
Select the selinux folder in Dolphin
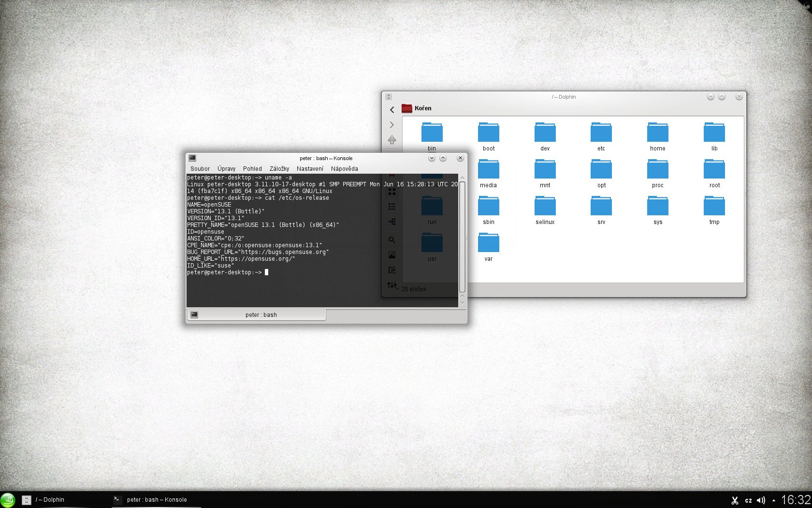point(545,210)
